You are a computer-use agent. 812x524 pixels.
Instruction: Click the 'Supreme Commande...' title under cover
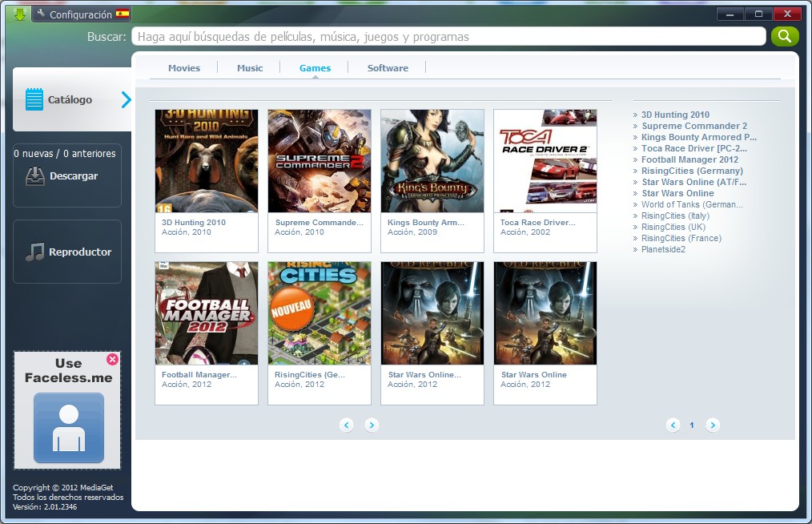pyautogui.click(x=320, y=223)
